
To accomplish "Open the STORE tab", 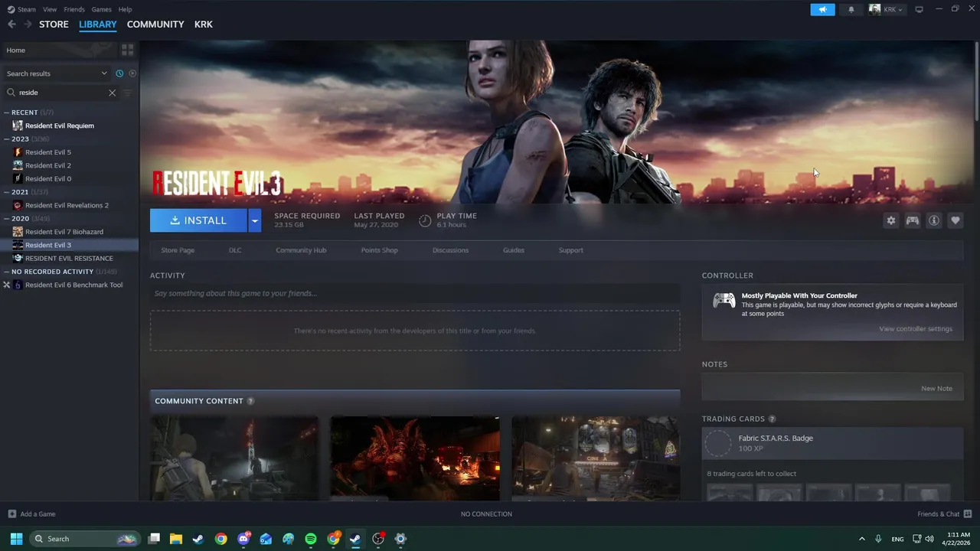I will [x=54, y=24].
